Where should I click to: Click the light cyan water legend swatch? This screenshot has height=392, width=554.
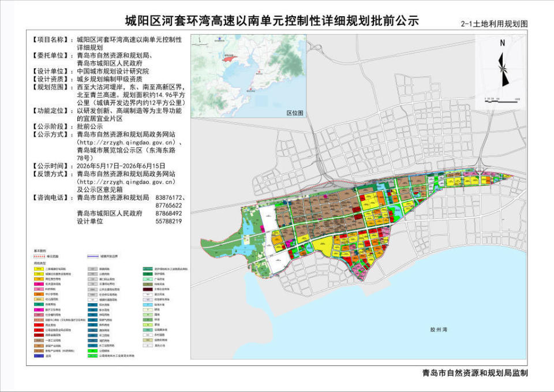pos(147,304)
